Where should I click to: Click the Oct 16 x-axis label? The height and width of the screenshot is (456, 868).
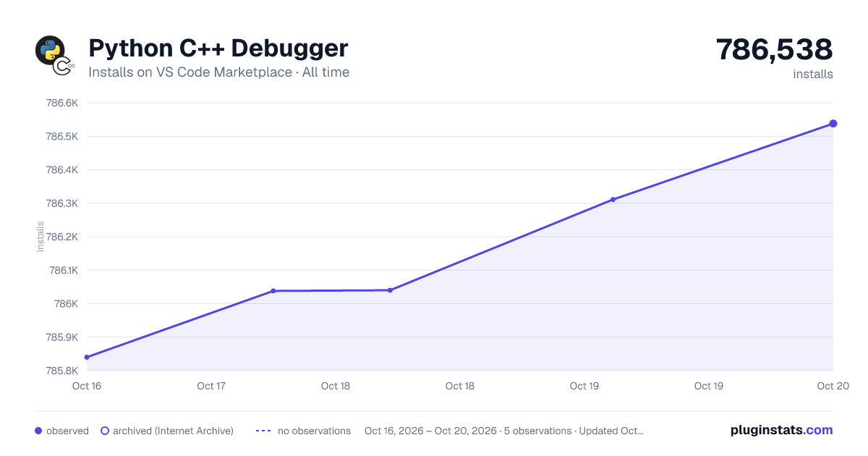tap(87, 386)
